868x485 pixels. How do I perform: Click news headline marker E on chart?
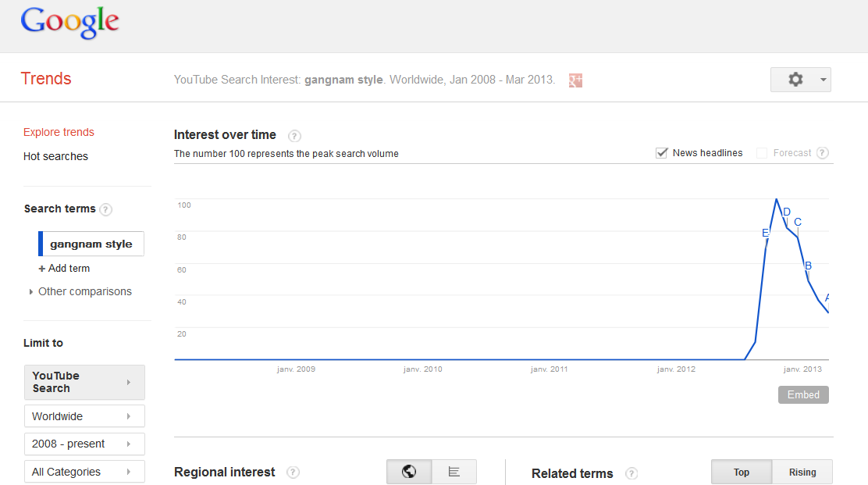point(765,233)
